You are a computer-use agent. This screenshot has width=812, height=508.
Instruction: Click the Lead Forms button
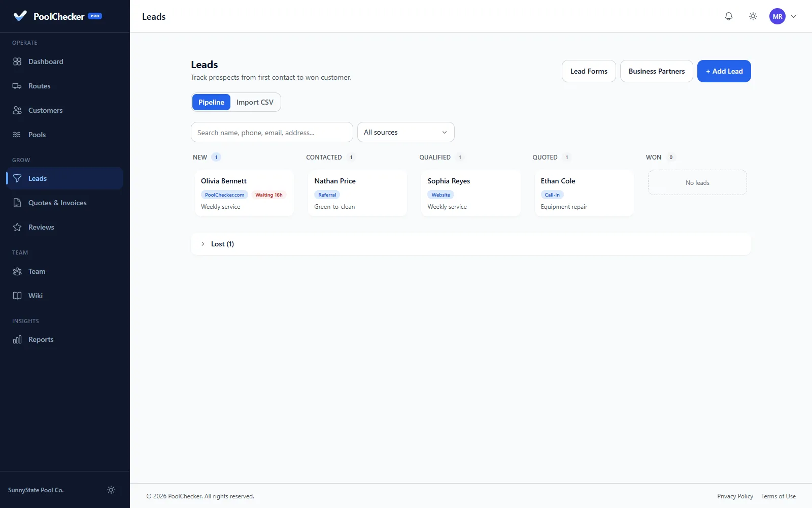pos(589,71)
